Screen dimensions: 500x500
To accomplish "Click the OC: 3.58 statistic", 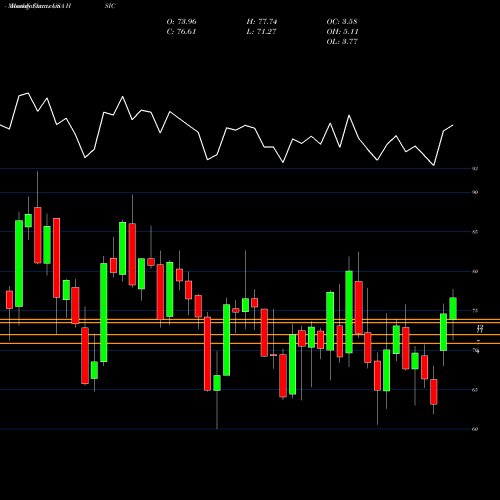I will point(342,22).
